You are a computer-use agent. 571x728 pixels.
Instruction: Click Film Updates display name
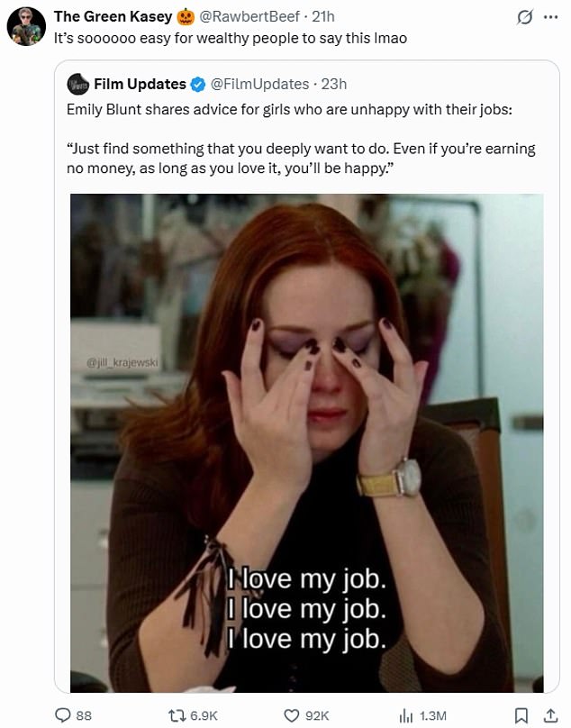pyautogui.click(x=140, y=84)
